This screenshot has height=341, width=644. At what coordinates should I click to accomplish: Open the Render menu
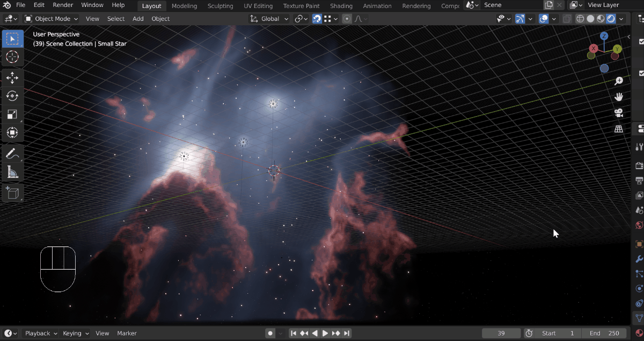pos(63,5)
